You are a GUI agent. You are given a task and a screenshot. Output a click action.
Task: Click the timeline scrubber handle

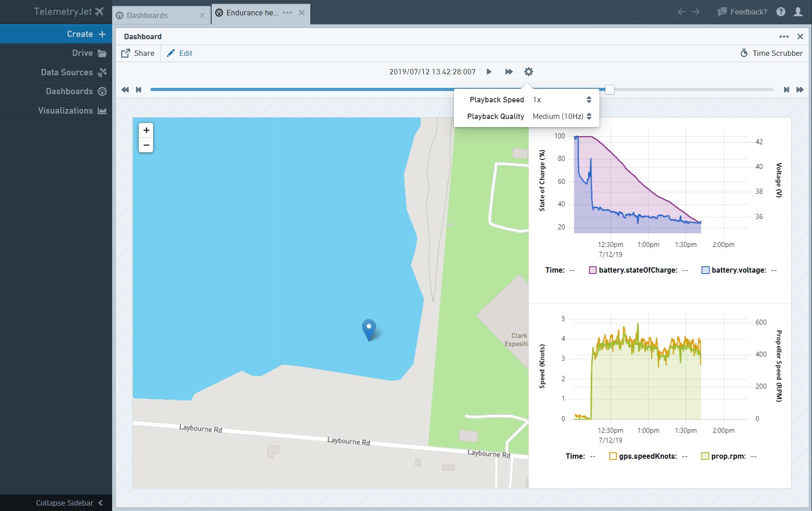click(x=609, y=90)
